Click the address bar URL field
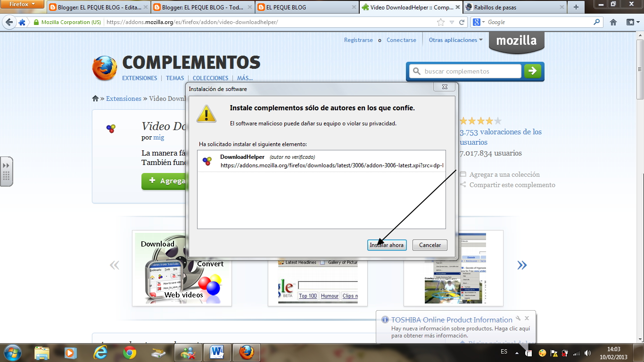The image size is (644, 362). click(x=269, y=22)
